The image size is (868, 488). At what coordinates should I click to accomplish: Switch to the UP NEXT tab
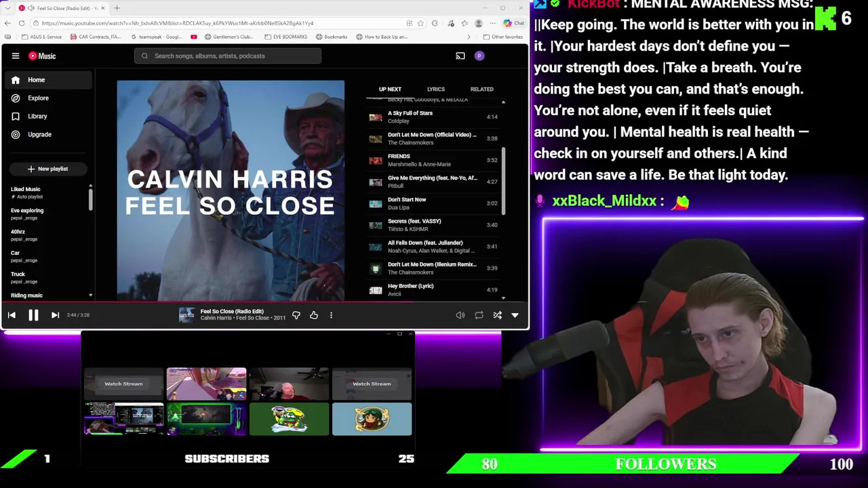(x=390, y=89)
